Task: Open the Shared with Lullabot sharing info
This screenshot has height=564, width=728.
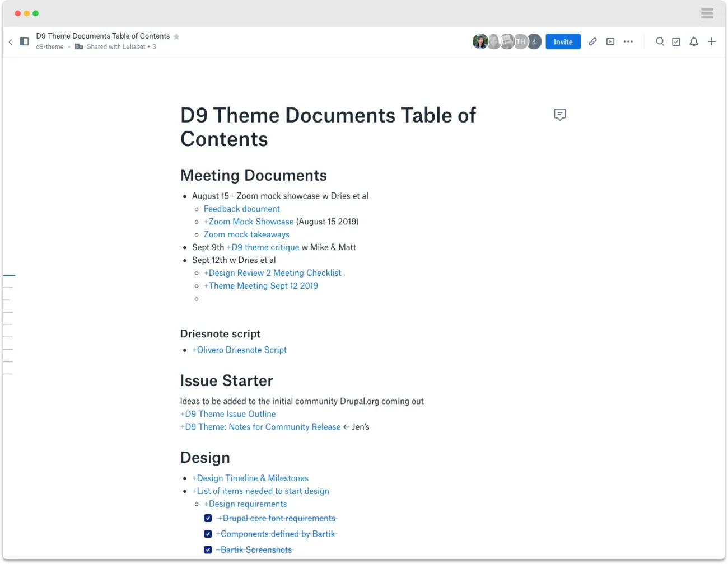Action: pos(121,46)
